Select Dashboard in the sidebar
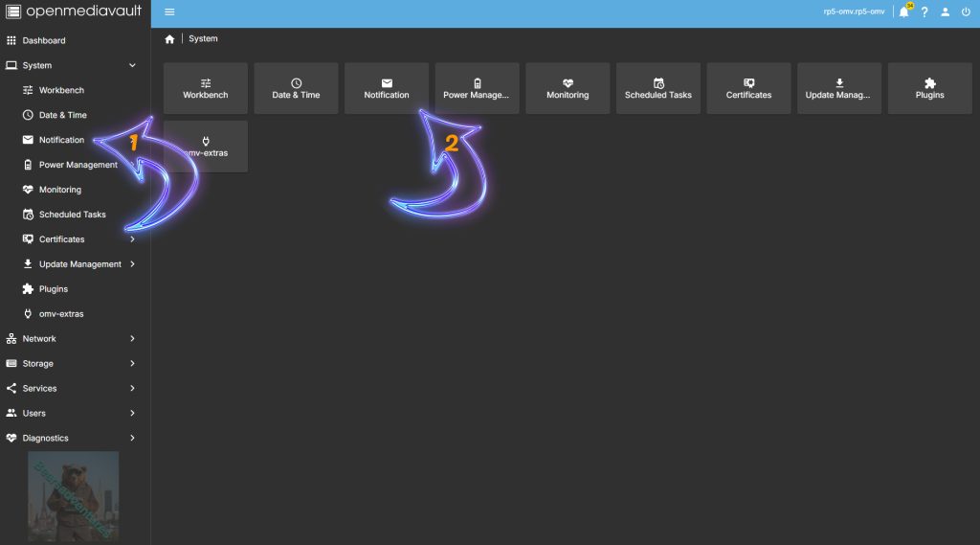The height and width of the screenshot is (545, 980). (x=44, y=40)
